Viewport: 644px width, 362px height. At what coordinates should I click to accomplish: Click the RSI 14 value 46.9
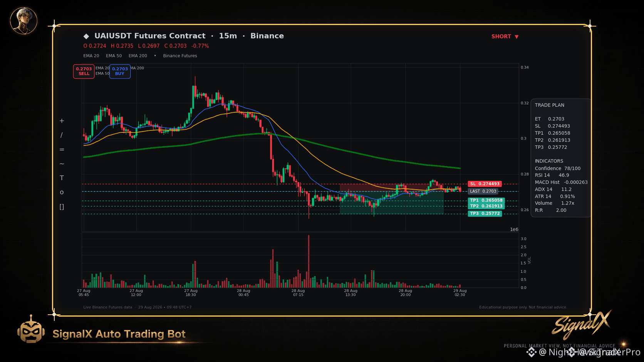[x=564, y=175]
